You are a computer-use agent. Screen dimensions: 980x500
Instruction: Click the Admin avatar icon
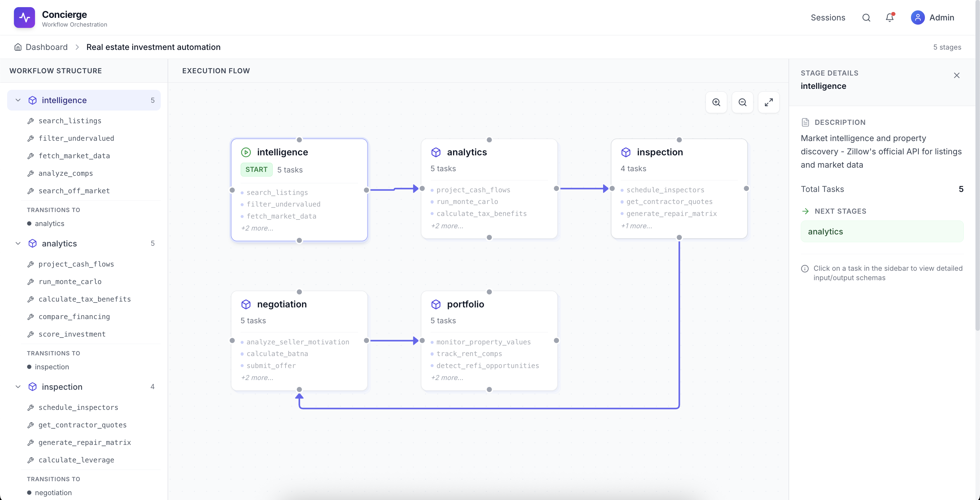click(x=917, y=18)
